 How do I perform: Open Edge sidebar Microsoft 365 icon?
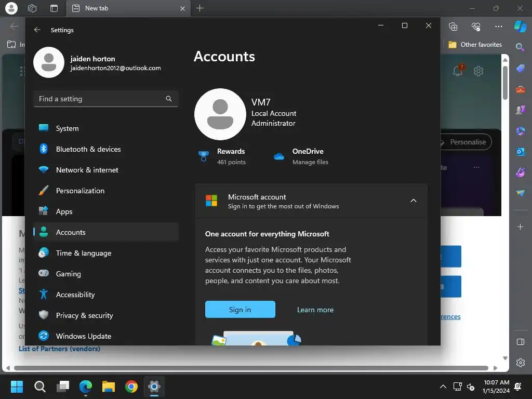(x=521, y=130)
